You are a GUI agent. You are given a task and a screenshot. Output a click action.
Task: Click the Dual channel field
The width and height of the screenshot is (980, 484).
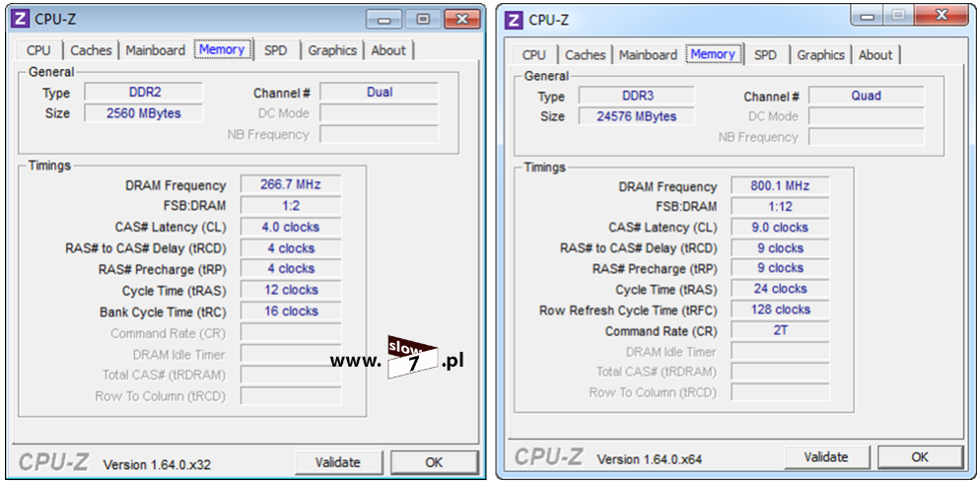[380, 93]
